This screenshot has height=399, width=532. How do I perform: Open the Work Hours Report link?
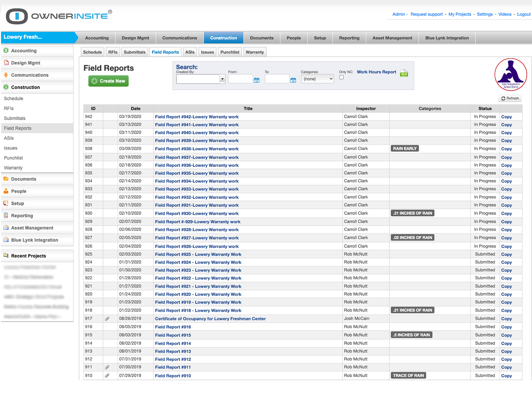[x=376, y=72]
